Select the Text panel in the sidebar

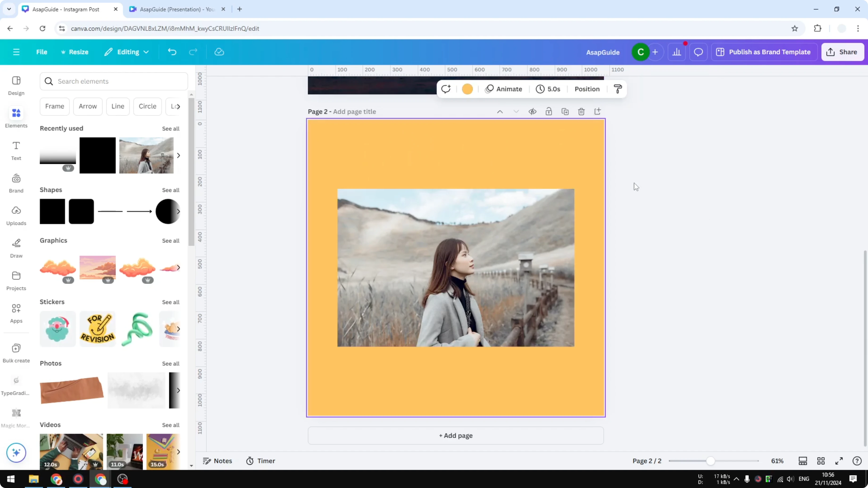pos(16,150)
